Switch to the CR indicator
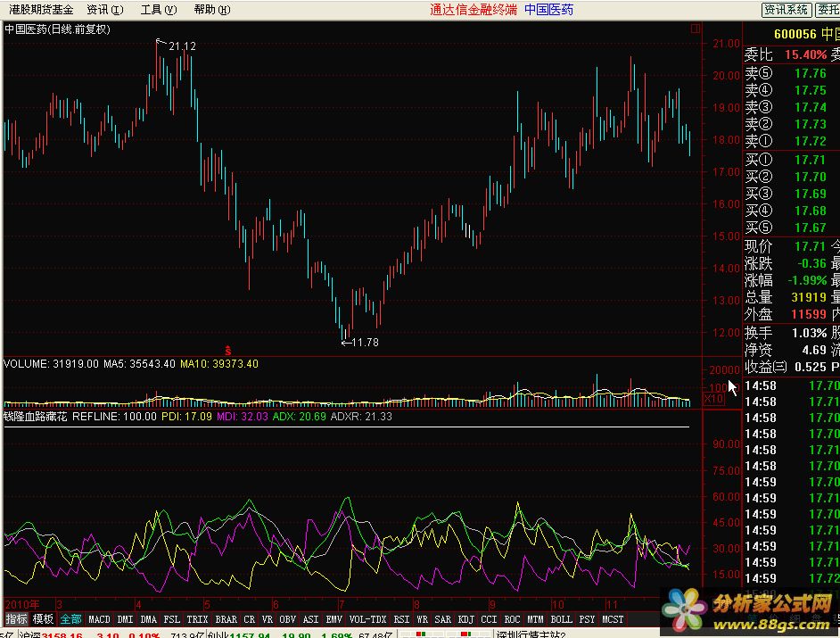This screenshot has height=638, width=840. click(250, 619)
